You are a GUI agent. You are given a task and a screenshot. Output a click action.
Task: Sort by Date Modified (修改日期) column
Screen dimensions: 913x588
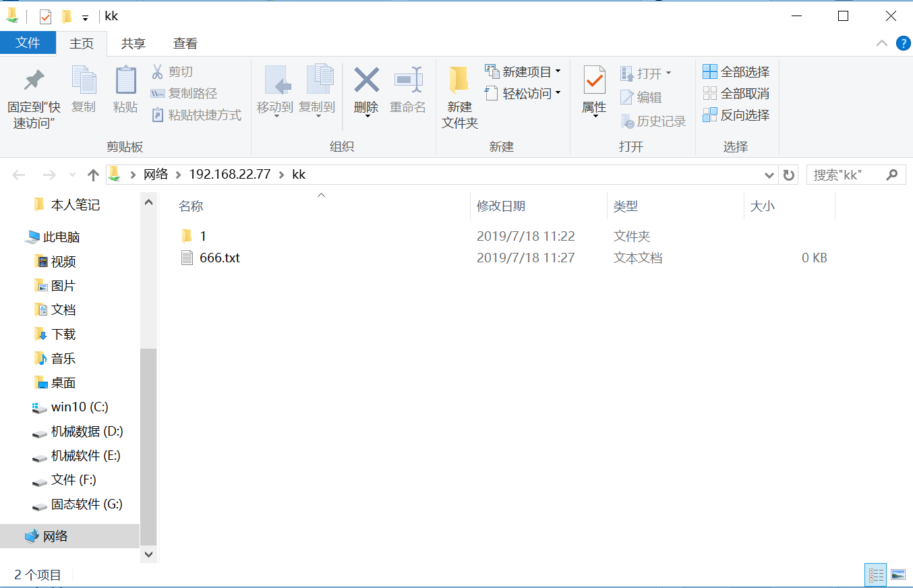(x=501, y=206)
